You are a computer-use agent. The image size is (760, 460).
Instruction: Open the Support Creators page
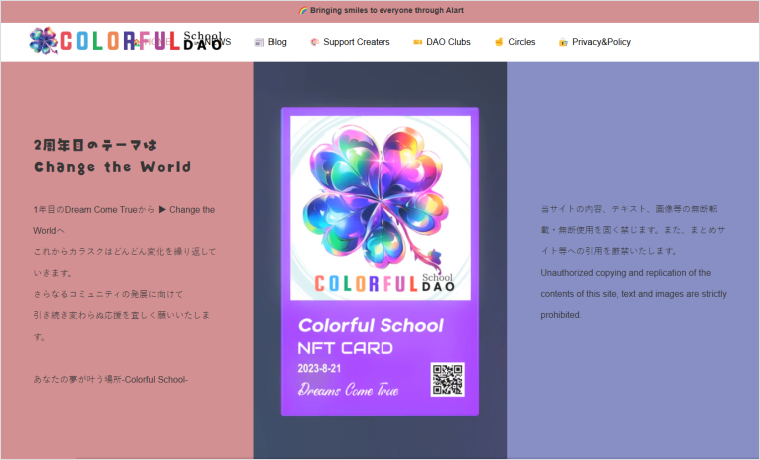click(356, 42)
